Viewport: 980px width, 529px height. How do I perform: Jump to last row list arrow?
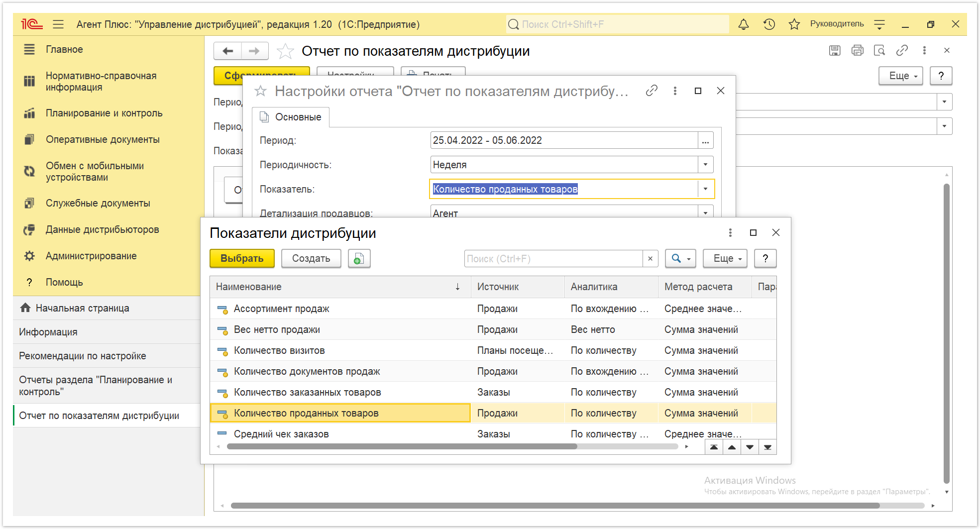[767, 447]
